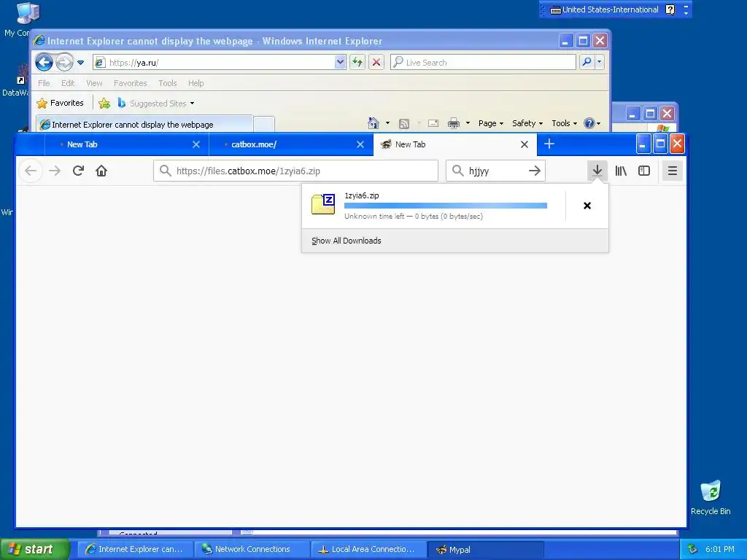Click the language bar help icon
Viewport: 747px width, 560px height.
pyautogui.click(x=670, y=9)
